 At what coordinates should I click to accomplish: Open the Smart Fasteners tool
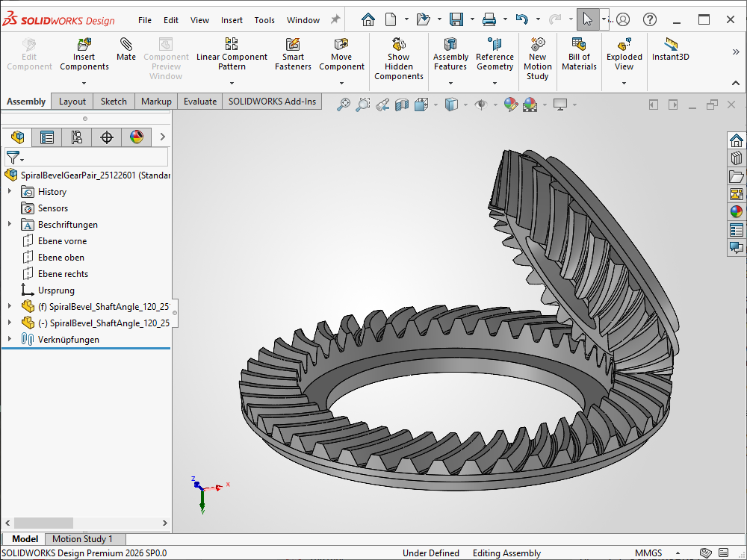point(293,45)
